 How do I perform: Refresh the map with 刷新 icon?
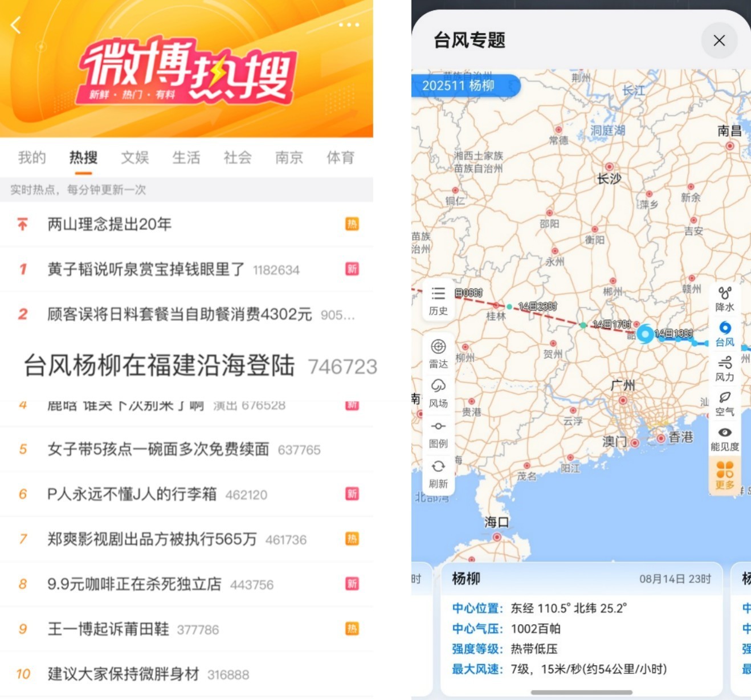coord(438,473)
